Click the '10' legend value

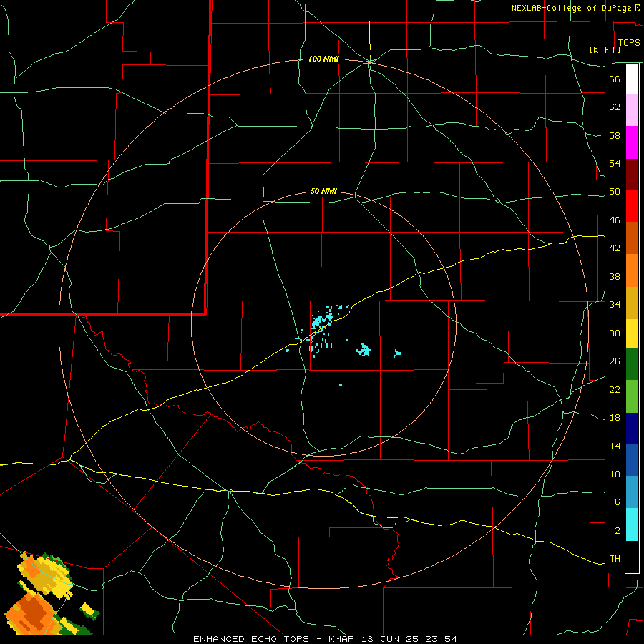coord(615,474)
